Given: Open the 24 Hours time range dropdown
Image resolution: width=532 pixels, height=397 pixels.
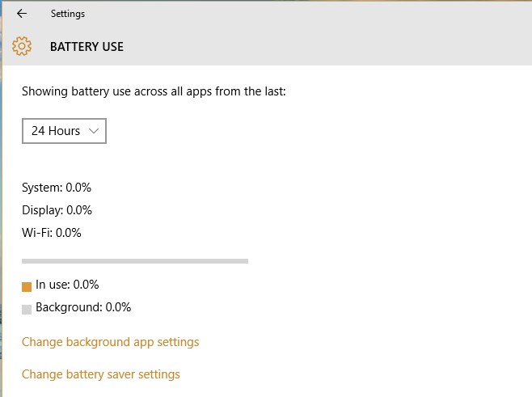Looking at the screenshot, I should (x=64, y=131).
